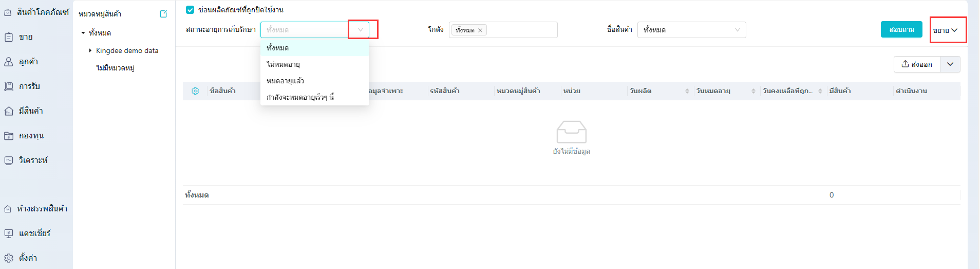Viewport: 980px width, 269px height.
Task: Uncheck the ซ่อนผลิตภัณฑ์ที่ถูกปิดใช้งาน checkbox
Action: pos(190,10)
